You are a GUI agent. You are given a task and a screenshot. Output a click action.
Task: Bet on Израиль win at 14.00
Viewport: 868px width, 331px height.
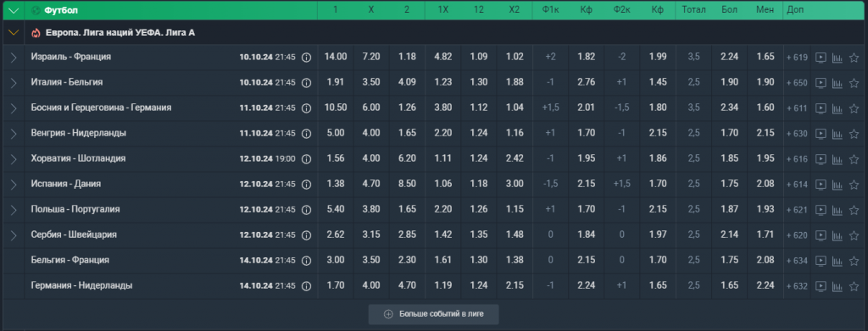(336, 57)
